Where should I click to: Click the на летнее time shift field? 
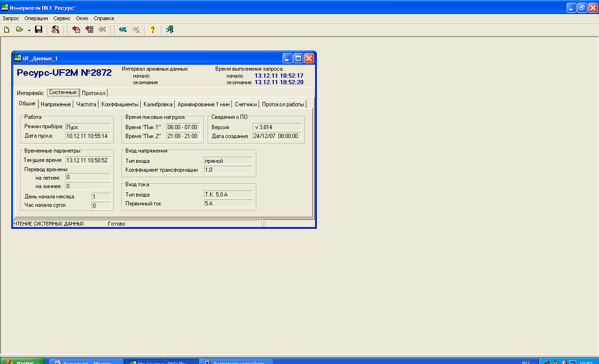[x=88, y=177]
